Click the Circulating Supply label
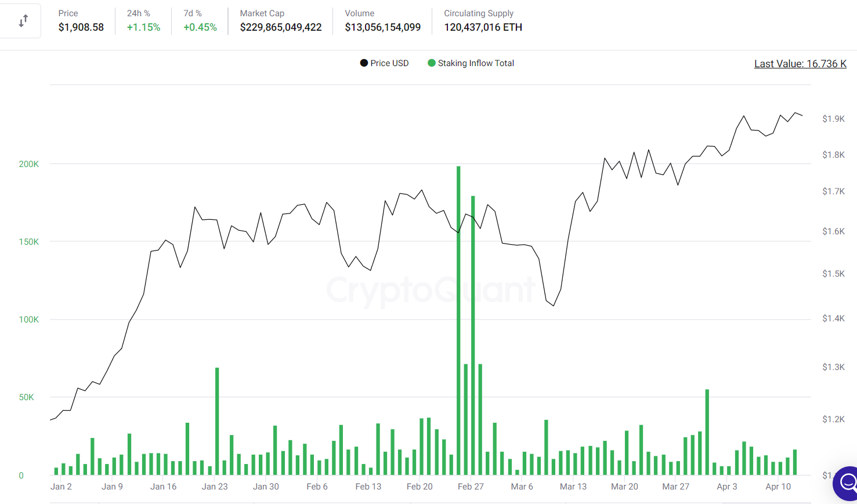The width and height of the screenshot is (857, 504). [479, 13]
